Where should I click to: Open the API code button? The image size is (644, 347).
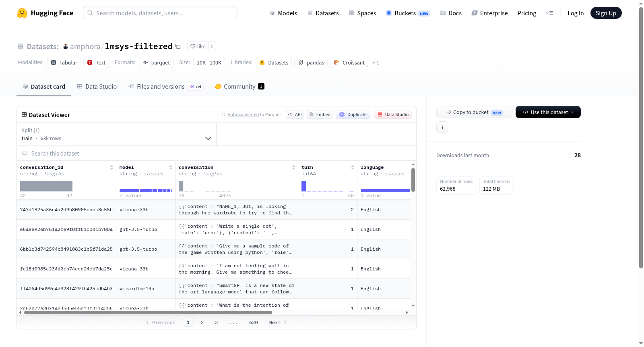click(295, 114)
